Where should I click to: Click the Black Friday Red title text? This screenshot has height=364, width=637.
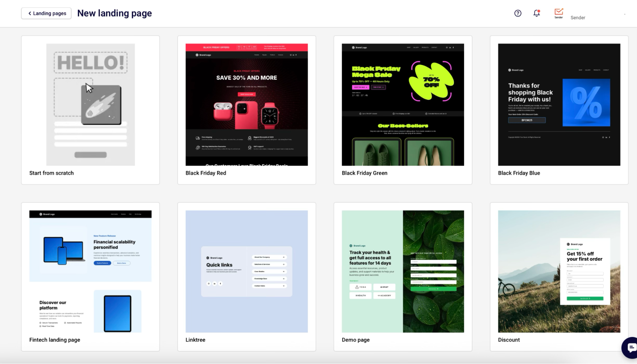coord(206,173)
